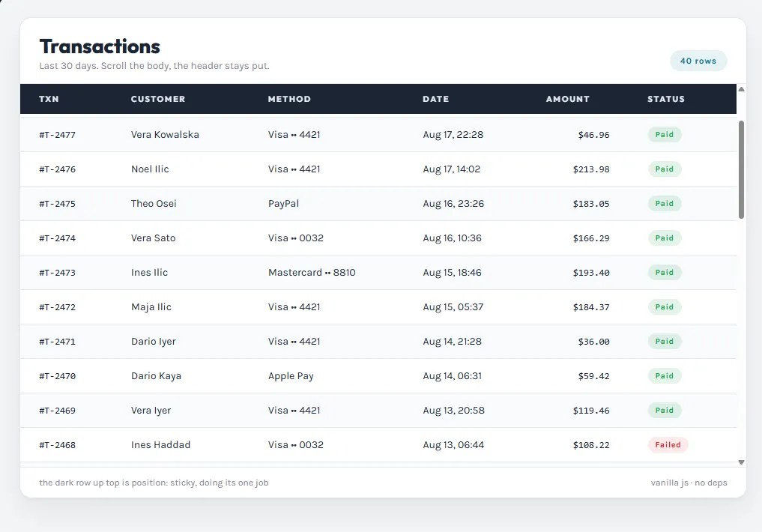Click customer Ines Haddad
The image size is (762, 532).
(161, 445)
